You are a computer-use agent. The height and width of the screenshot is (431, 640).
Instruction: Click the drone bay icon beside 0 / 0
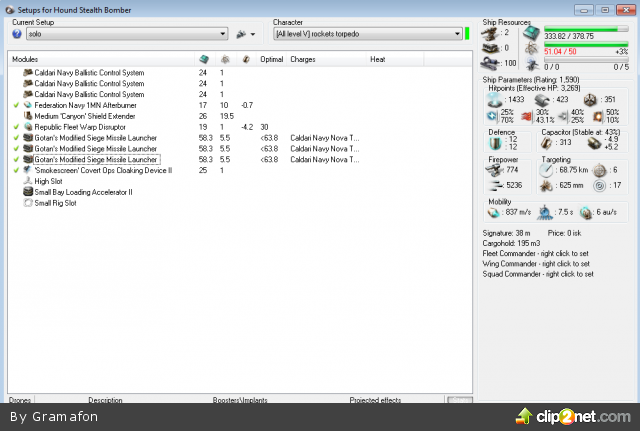[532, 64]
